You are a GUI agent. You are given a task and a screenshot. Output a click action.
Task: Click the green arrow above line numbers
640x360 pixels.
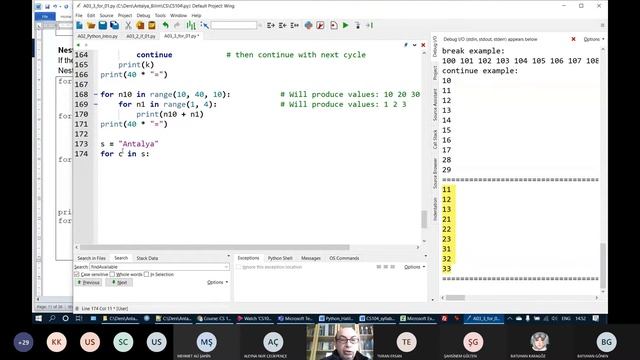point(78,45)
